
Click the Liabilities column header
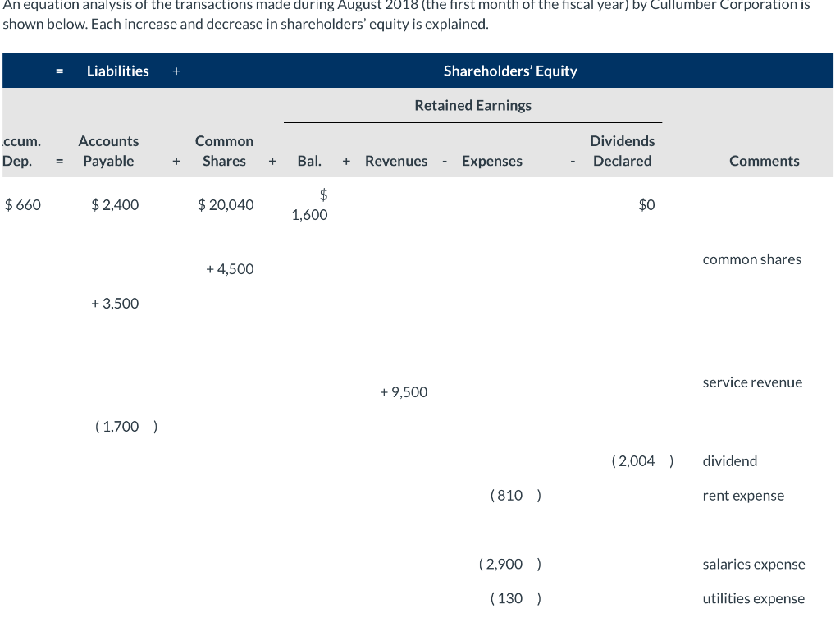(x=117, y=71)
